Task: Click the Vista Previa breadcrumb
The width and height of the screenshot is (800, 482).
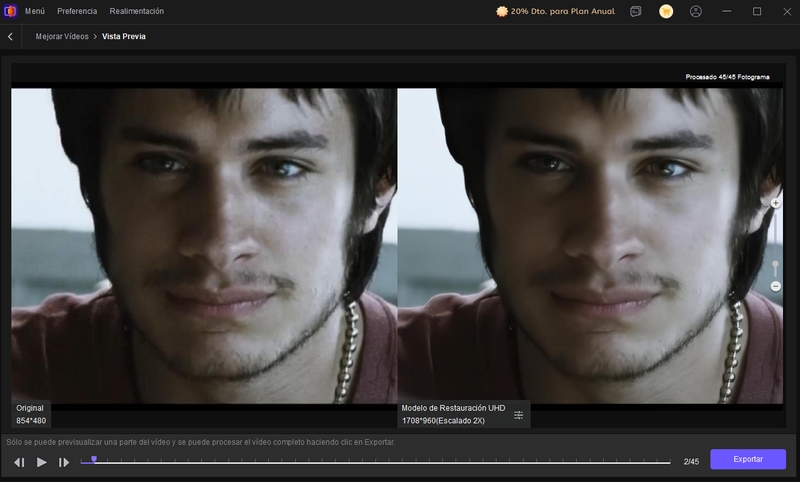Action: (x=123, y=36)
